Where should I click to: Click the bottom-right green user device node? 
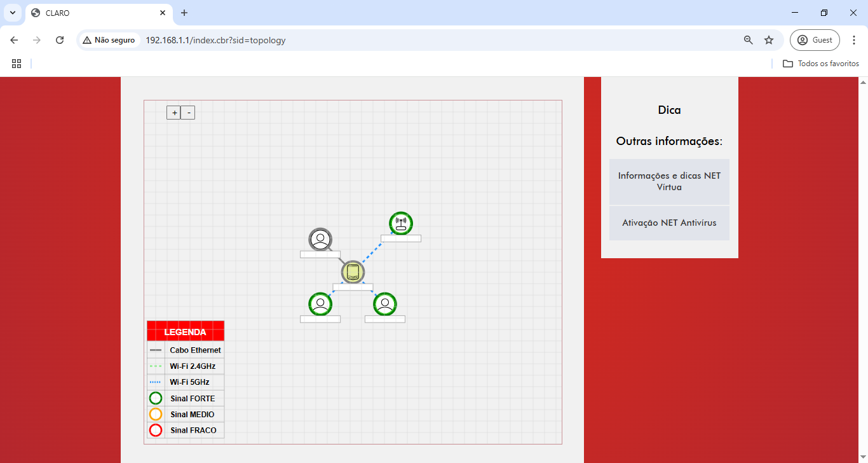[x=384, y=304]
